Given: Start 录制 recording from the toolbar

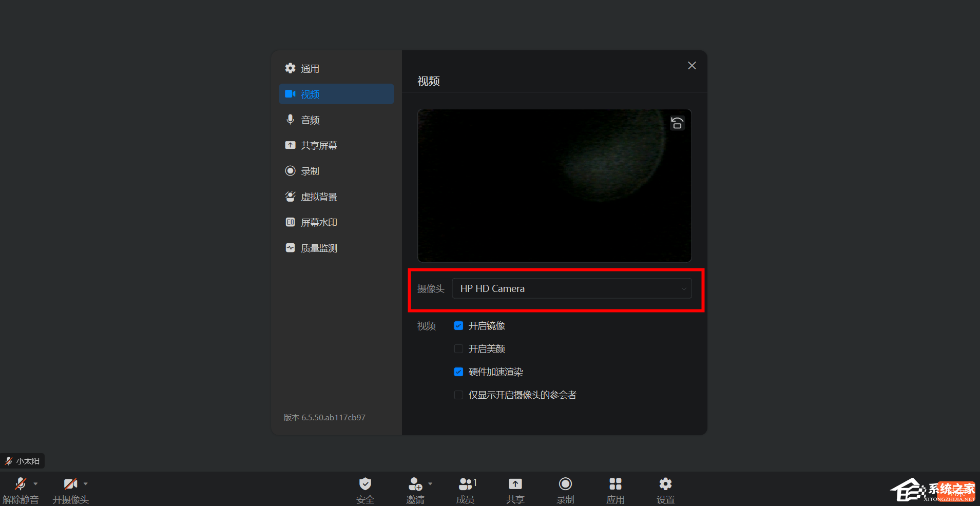Looking at the screenshot, I should click(x=565, y=489).
